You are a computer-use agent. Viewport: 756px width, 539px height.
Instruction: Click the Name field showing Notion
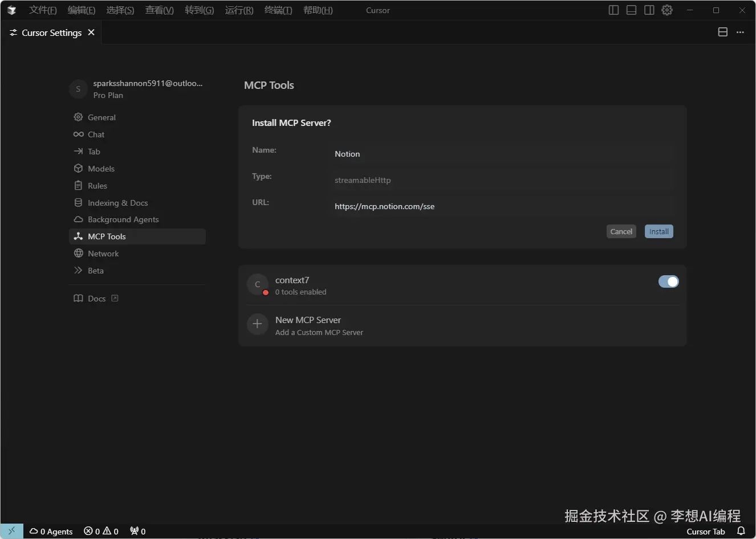click(502, 154)
